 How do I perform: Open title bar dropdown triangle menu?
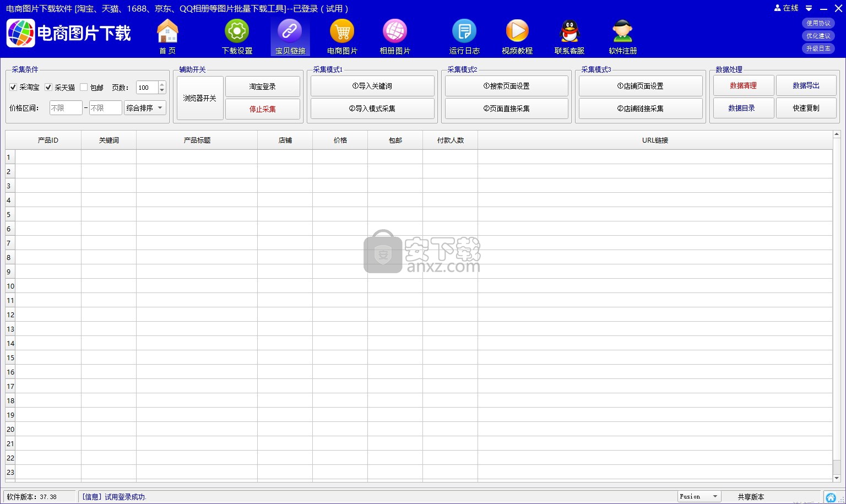pos(809,8)
